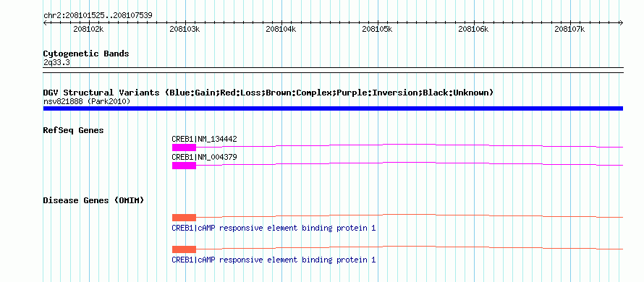Open the nsv821888 (Park2010) label
This screenshot has width=644, height=282.
pyautogui.click(x=87, y=101)
